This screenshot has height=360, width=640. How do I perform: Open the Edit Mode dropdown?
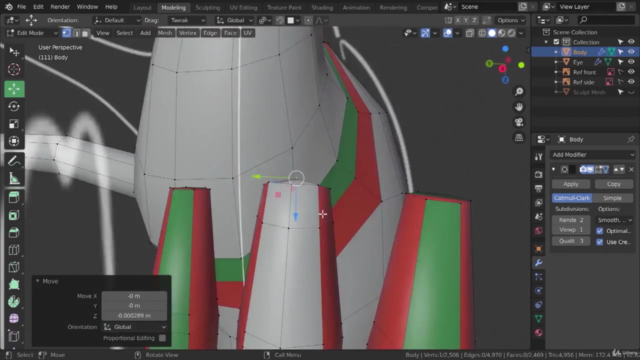tap(32, 33)
